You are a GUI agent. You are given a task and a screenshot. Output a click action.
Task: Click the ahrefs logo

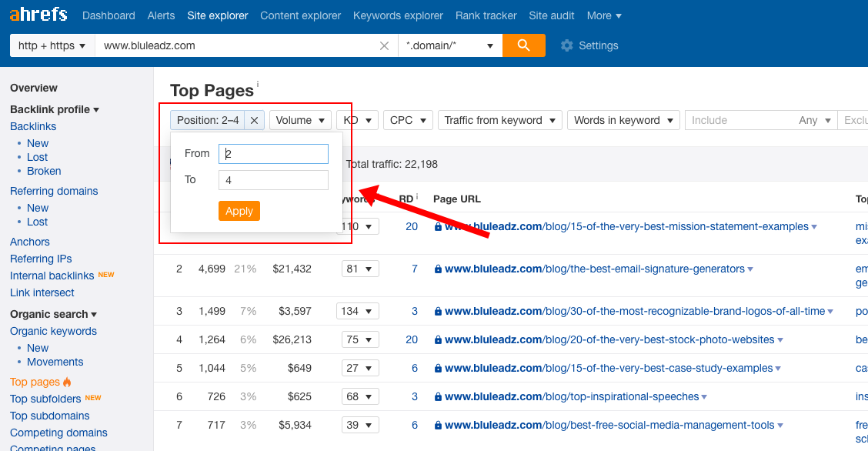tap(38, 15)
